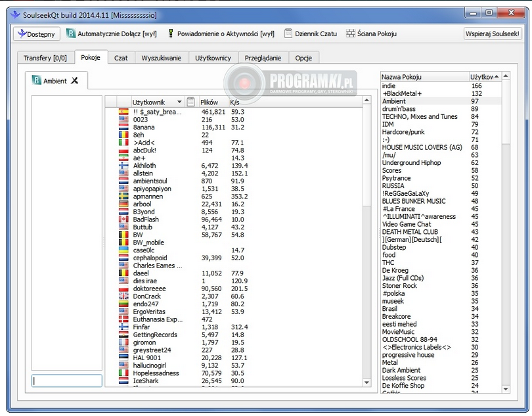Click the flag icon beside 0023
Viewport: 532px width, 416px height.
tap(123, 119)
